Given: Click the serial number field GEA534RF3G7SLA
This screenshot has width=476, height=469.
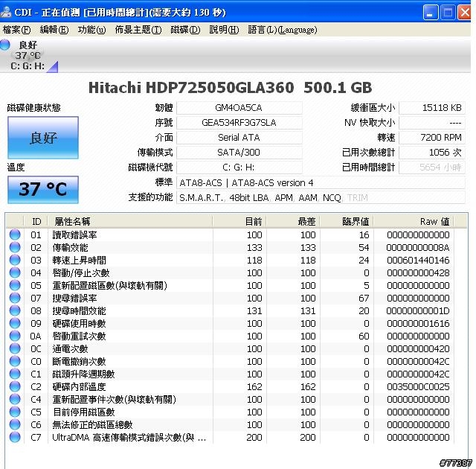Looking at the screenshot, I should click(x=239, y=123).
